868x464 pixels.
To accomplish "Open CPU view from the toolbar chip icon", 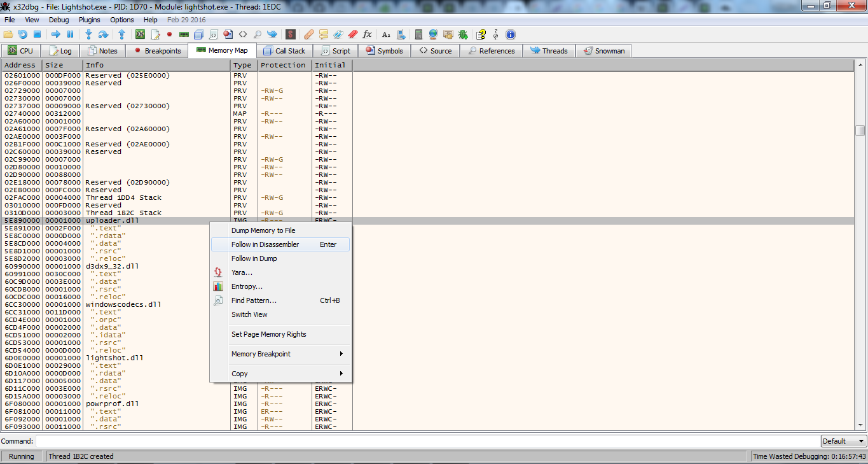I will (x=141, y=34).
